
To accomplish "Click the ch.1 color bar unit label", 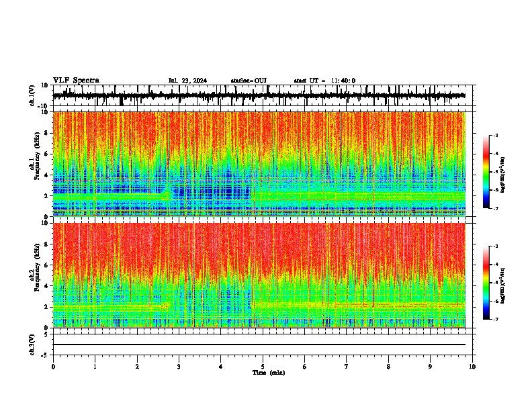I will pyautogui.click(x=503, y=175).
